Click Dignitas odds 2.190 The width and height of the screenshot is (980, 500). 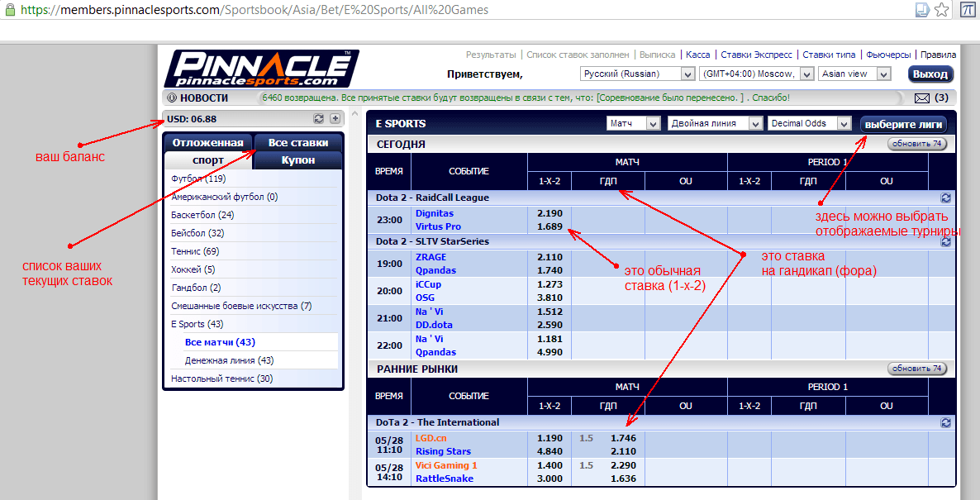coord(549,213)
